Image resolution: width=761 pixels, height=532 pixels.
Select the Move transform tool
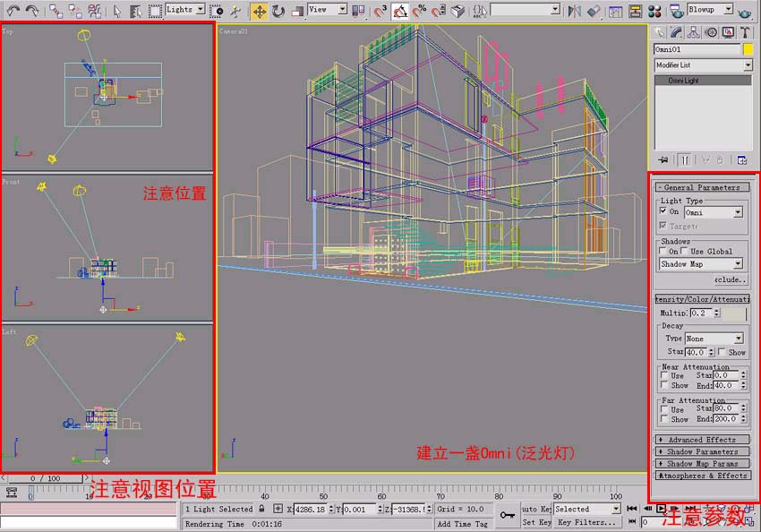click(x=259, y=11)
